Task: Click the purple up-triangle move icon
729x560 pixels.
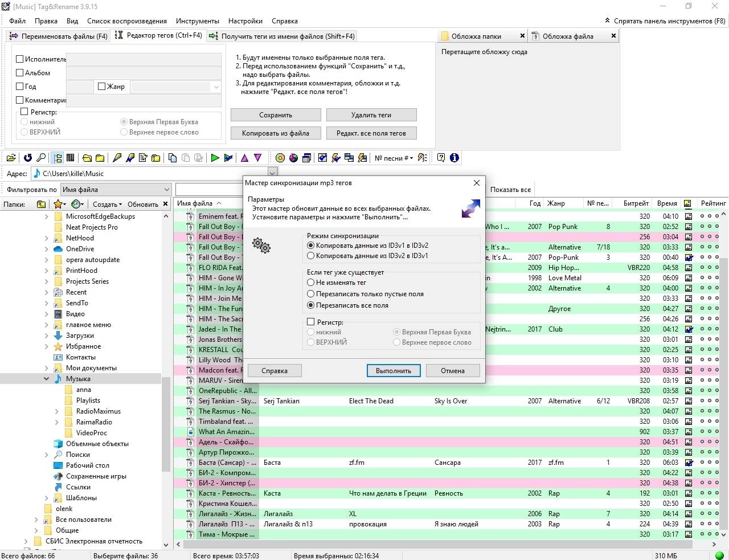Action: point(244,158)
